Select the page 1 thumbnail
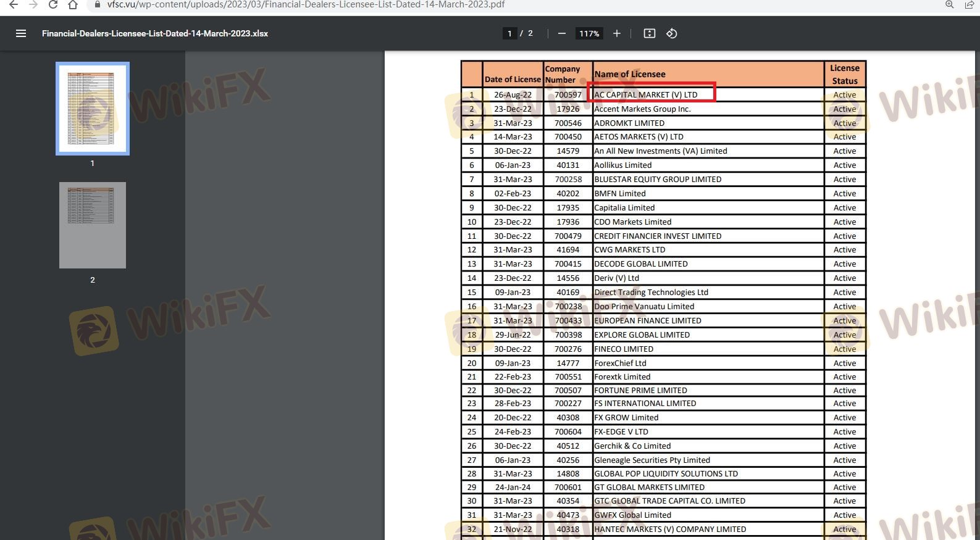 (x=93, y=109)
